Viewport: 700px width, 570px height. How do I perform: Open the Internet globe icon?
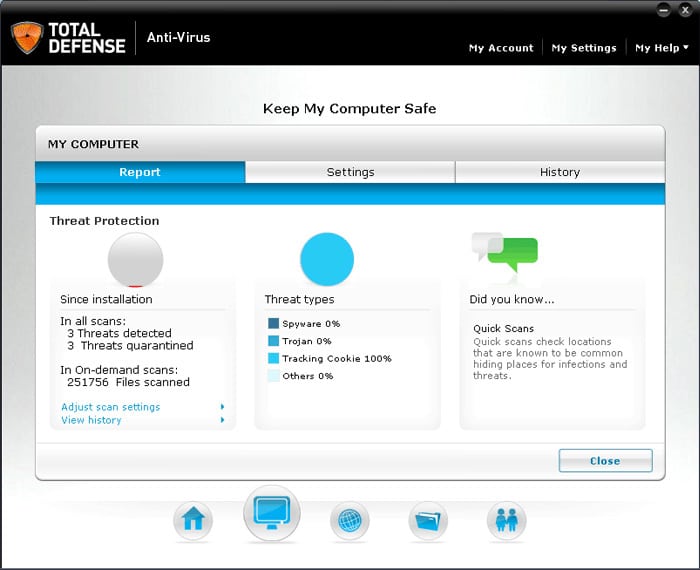[350, 520]
